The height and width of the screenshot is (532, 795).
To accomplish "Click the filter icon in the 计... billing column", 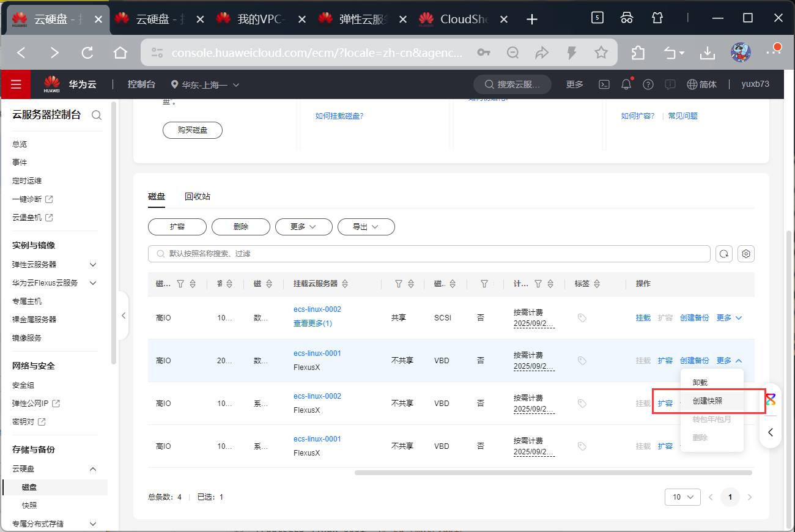I will pos(538,284).
